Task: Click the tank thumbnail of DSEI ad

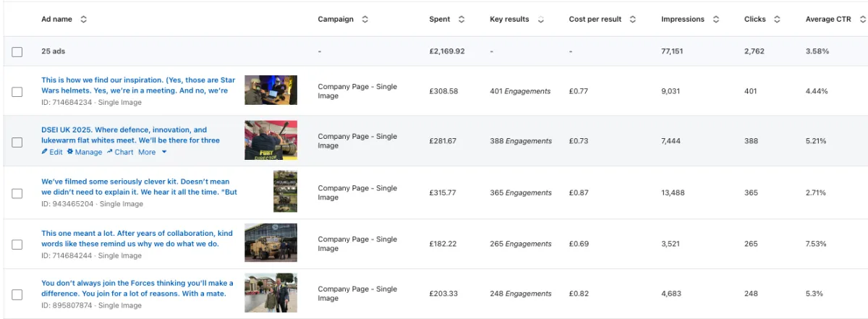Action: 271,140
